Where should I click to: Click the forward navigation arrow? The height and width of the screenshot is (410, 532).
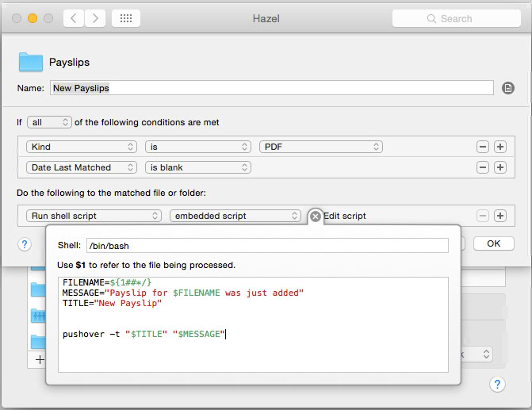pos(94,18)
